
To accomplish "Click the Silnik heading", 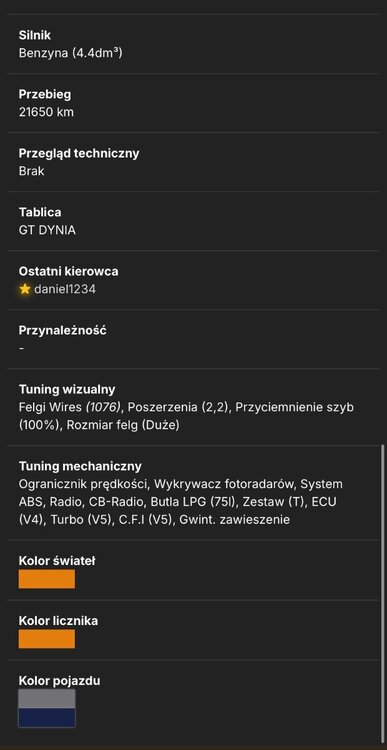I will (34, 35).
